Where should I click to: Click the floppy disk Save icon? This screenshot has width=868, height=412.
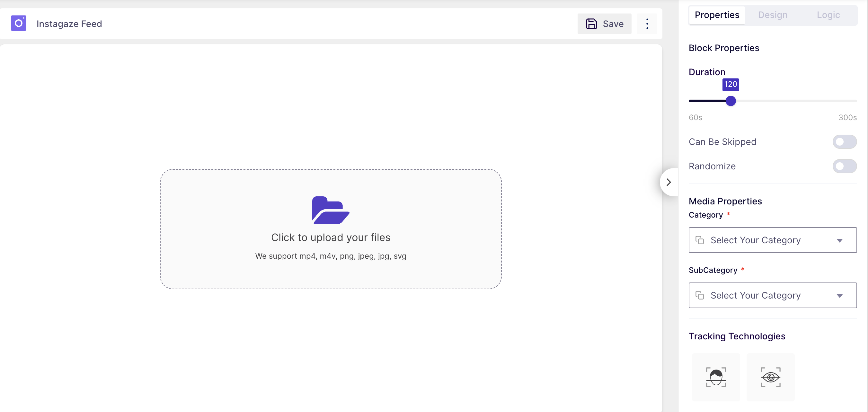click(591, 24)
